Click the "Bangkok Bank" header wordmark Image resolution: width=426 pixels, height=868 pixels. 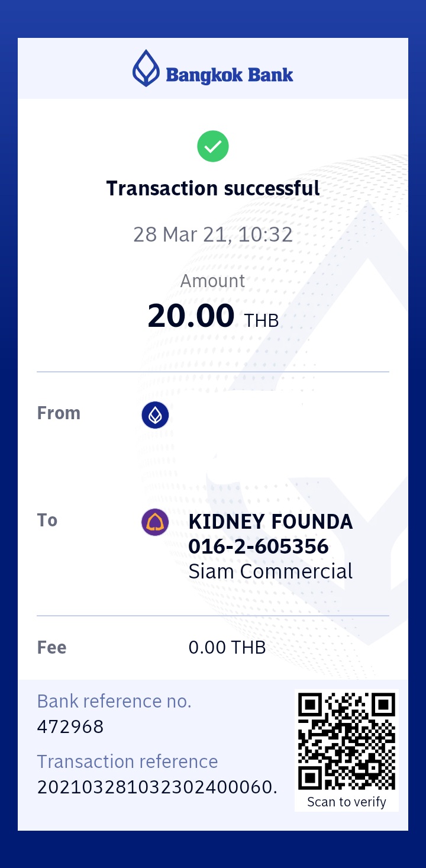[x=230, y=75]
